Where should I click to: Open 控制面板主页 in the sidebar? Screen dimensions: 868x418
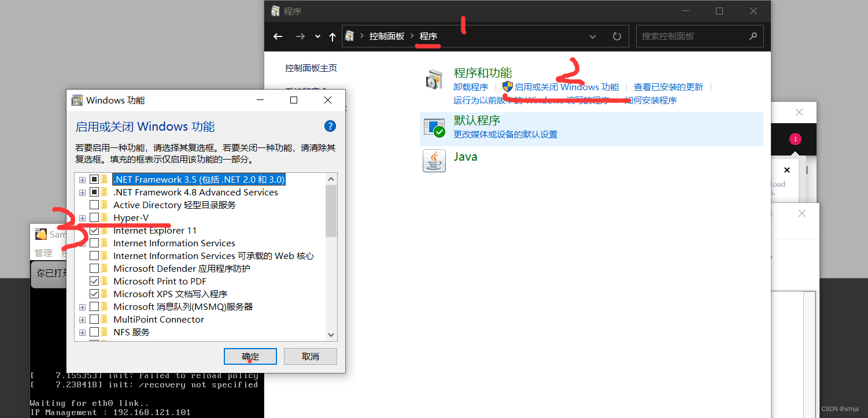click(311, 68)
